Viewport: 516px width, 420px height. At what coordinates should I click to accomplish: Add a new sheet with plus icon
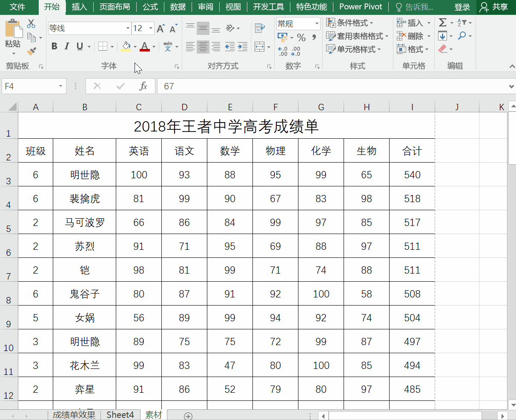[x=188, y=416]
